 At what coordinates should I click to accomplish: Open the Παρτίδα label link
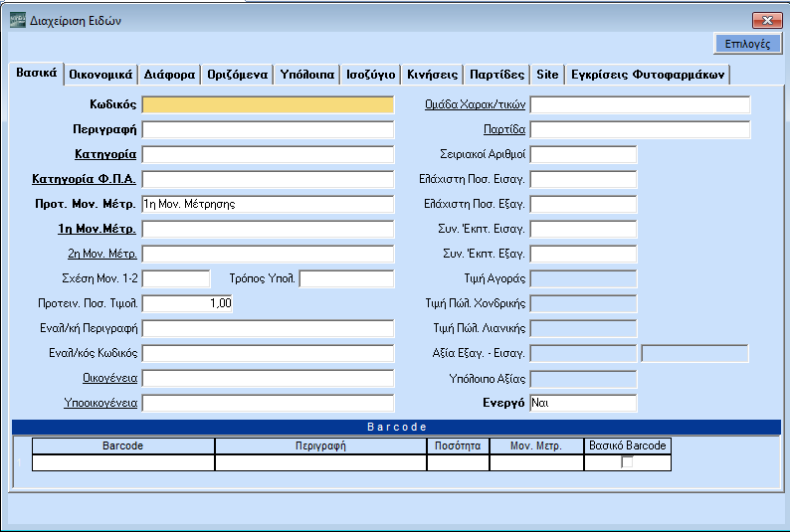pos(504,129)
